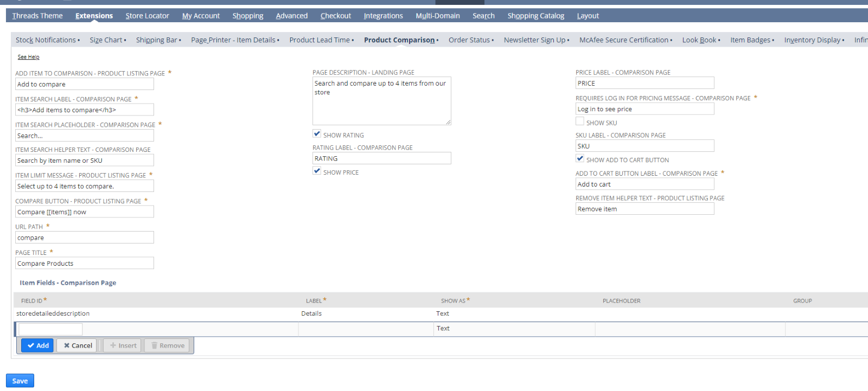Screen dimensions: 868x391
Task: Open the Show As dropdown in new row
Action: pos(513,329)
